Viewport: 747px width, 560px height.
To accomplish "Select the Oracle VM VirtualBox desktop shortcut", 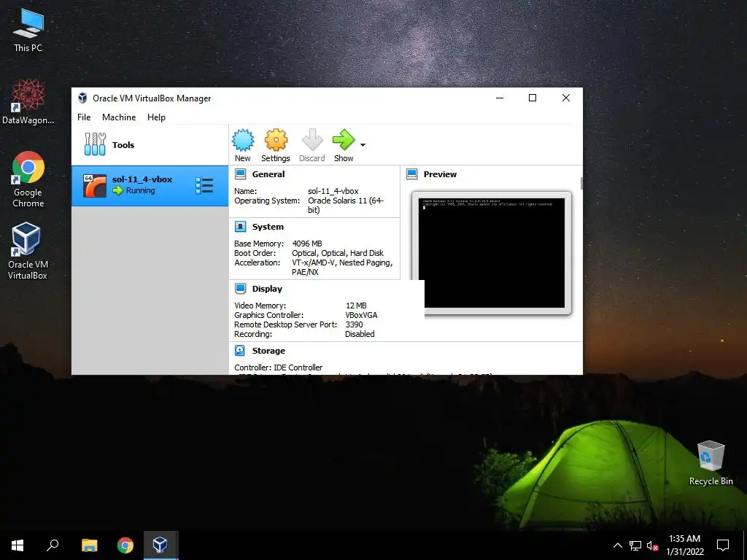I will [28, 251].
